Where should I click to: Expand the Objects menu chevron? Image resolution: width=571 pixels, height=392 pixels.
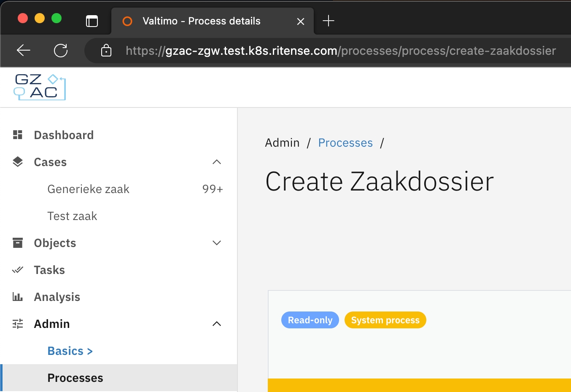[217, 243]
